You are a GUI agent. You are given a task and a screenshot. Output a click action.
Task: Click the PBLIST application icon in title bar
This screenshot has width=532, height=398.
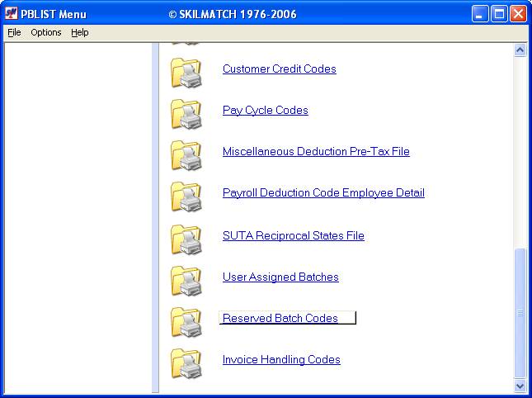[x=11, y=14]
